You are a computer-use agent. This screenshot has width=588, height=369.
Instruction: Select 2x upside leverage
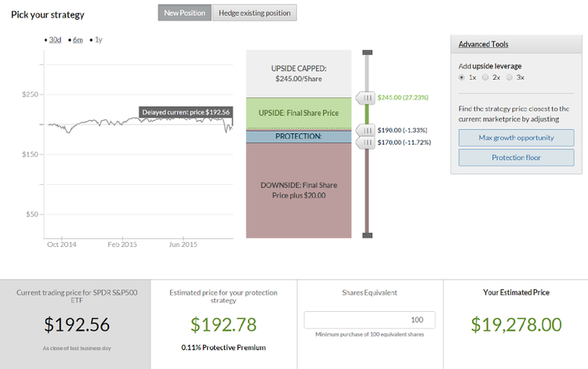[x=485, y=78]
